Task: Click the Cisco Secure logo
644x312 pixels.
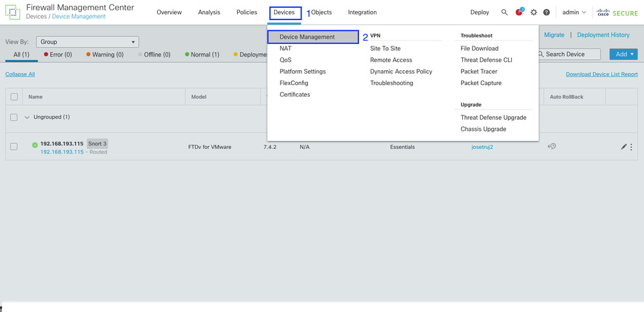Action: (x=618, y=13)
